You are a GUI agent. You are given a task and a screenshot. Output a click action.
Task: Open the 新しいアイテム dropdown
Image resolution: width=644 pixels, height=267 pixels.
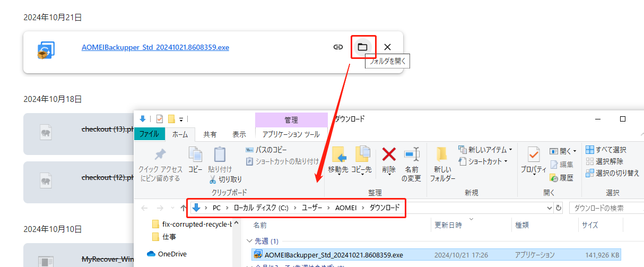pos(485,150)
